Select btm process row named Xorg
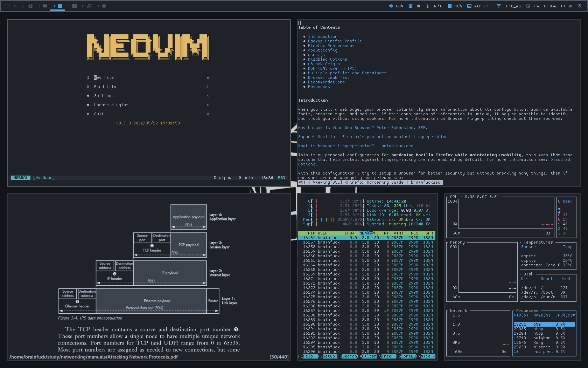588x368 pixels. 544,342
